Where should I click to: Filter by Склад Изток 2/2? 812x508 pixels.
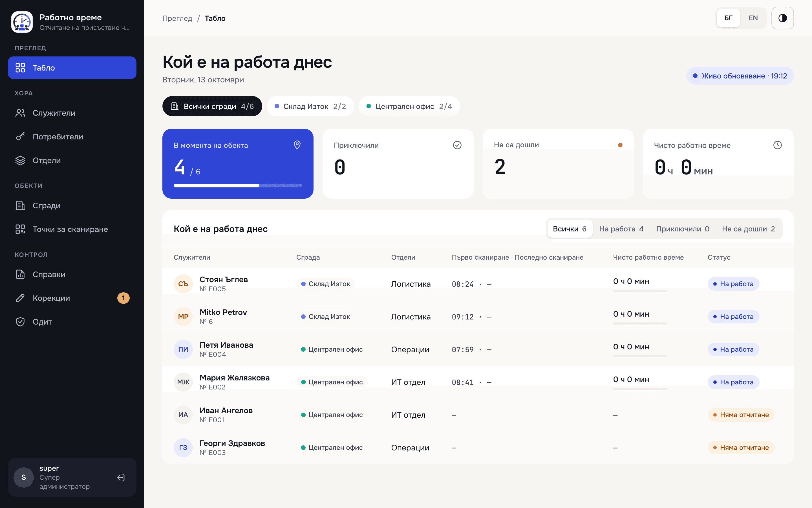pyautogui.click(x=310, y=106)
